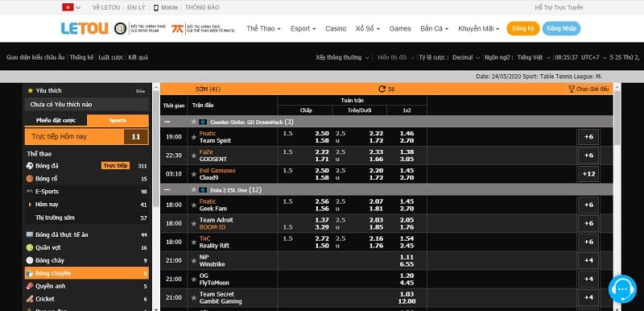644x311 pixels.
Task: Select the Bóng chày baseball icon
Action: pos(30,260)
